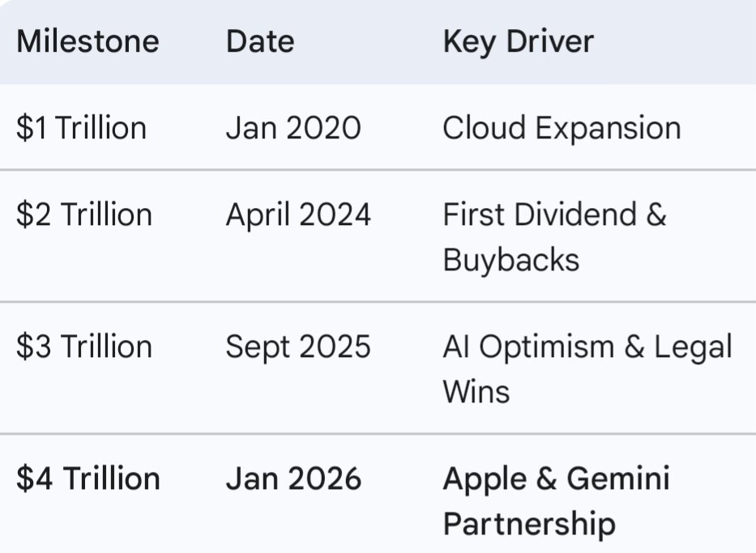Screen dimensions: 756x553
Task: Select the word Wins
Action: [476, 392]
